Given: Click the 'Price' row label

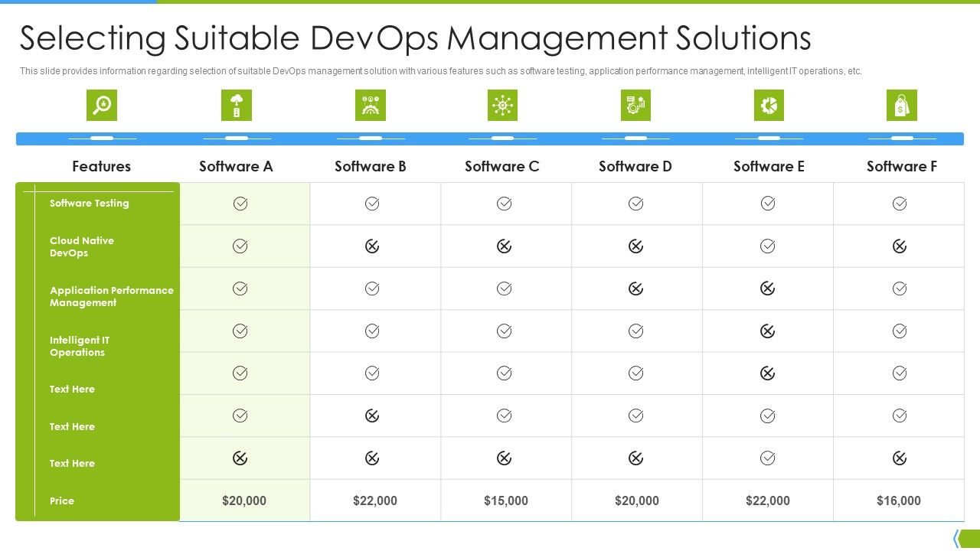Looking at the screenshot, I should (x=62, y=500).
